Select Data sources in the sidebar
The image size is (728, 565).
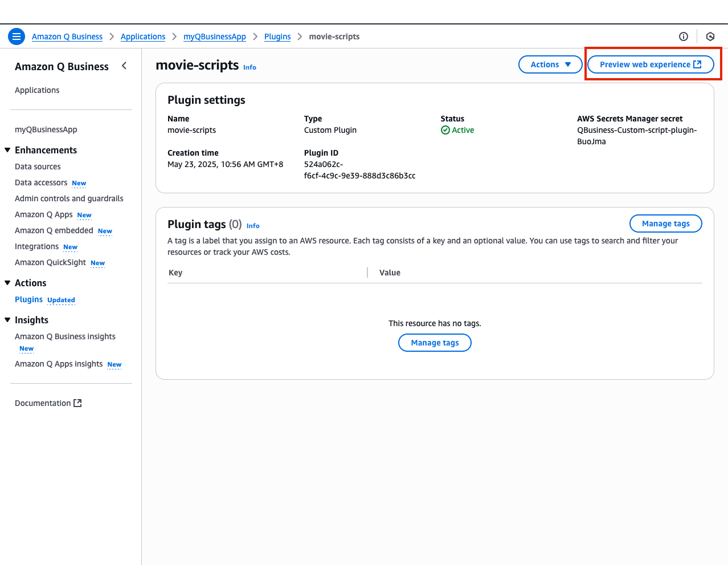(x=38, y=166)
